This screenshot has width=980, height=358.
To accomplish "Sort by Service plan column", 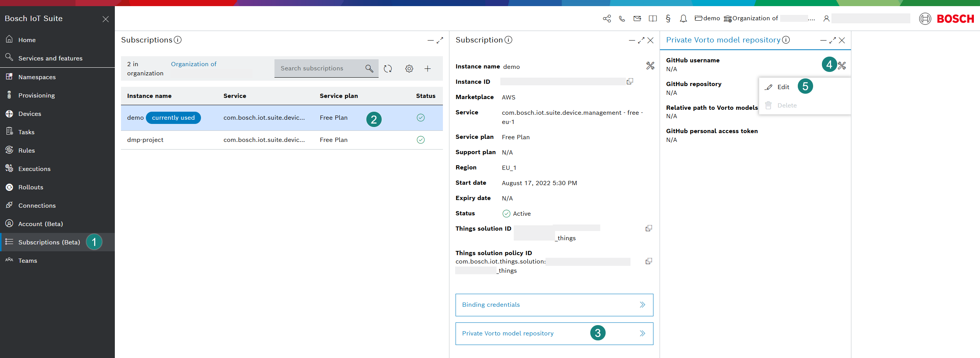I will coord(339,96).
